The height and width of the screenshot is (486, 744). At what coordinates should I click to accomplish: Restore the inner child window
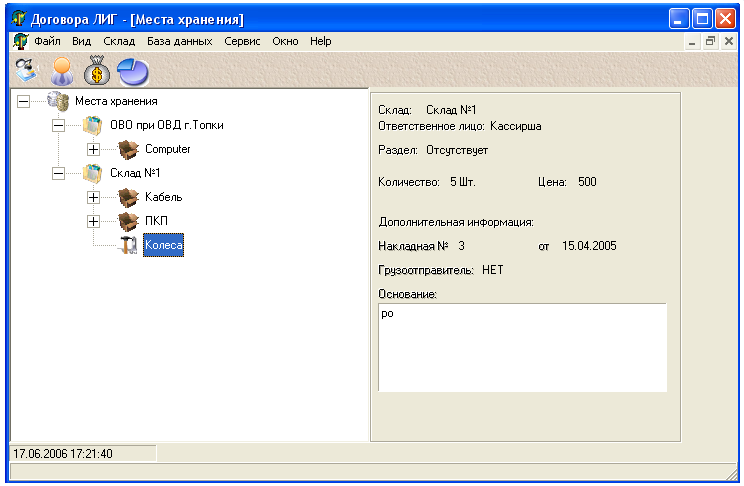click(x=710, y=42)
